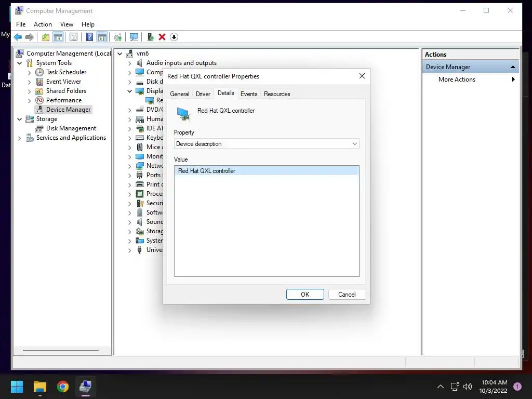Switch to the Events tab

click(249, 94)
